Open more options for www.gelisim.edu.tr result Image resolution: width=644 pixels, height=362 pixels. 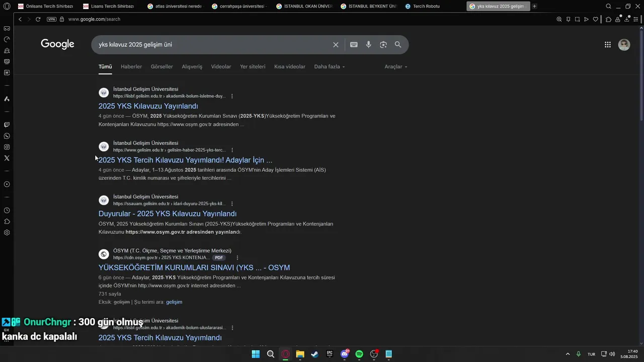coord(232,150)
